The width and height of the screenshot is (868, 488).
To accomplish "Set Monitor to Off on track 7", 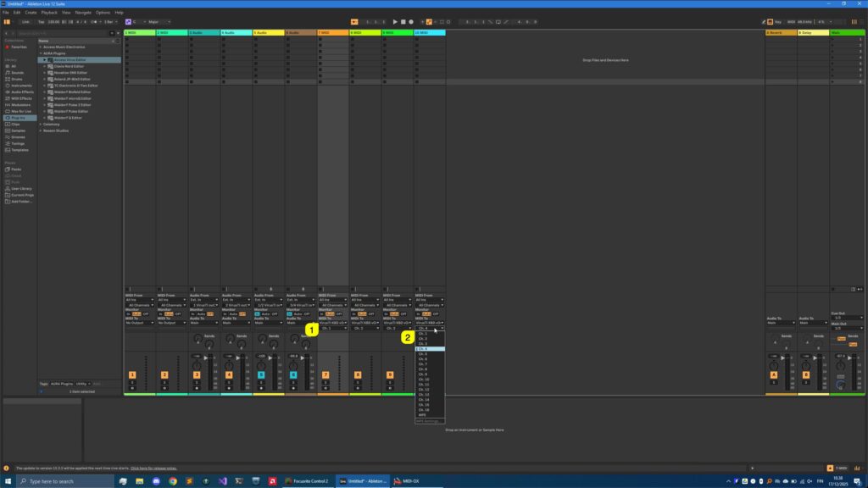I will (340, 314).
